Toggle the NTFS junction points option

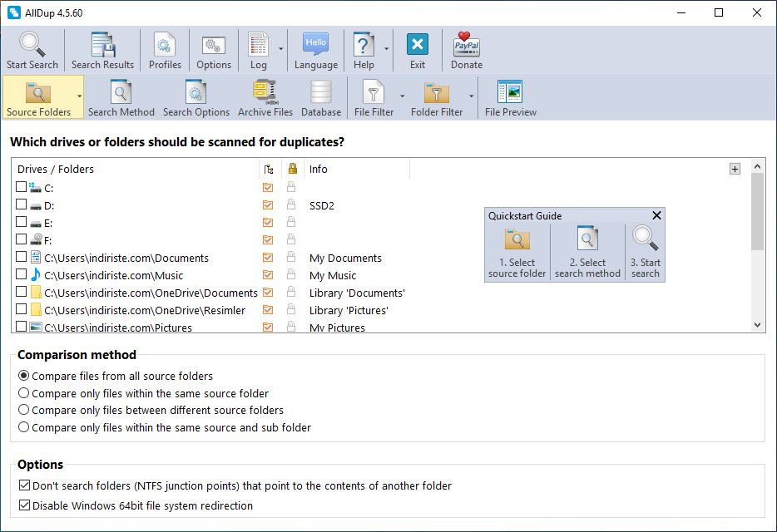[x=235, y=485]
